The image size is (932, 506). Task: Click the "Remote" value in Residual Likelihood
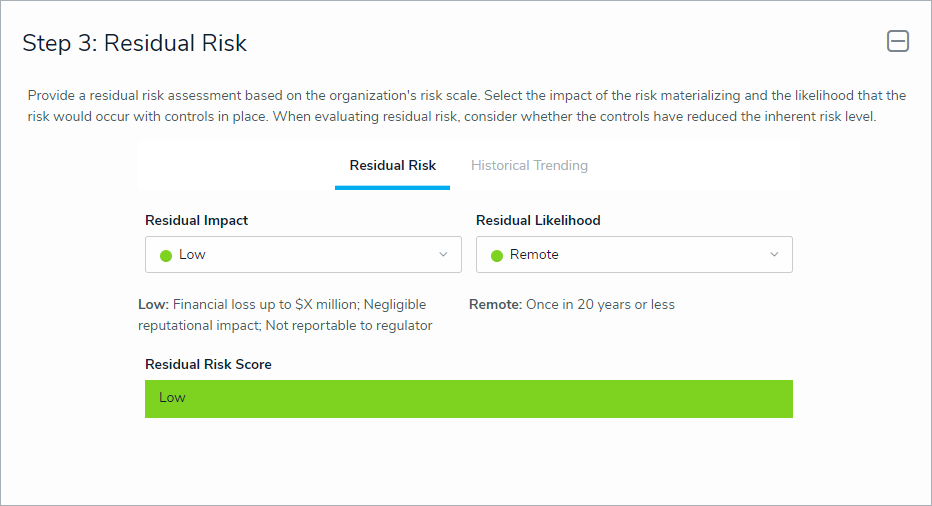tap(534, 255)
